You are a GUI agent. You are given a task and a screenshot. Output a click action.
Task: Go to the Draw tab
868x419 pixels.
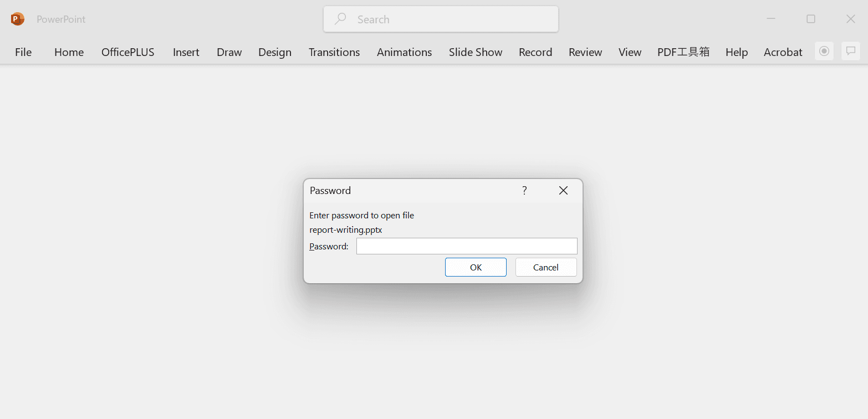(x=229, y=52)
